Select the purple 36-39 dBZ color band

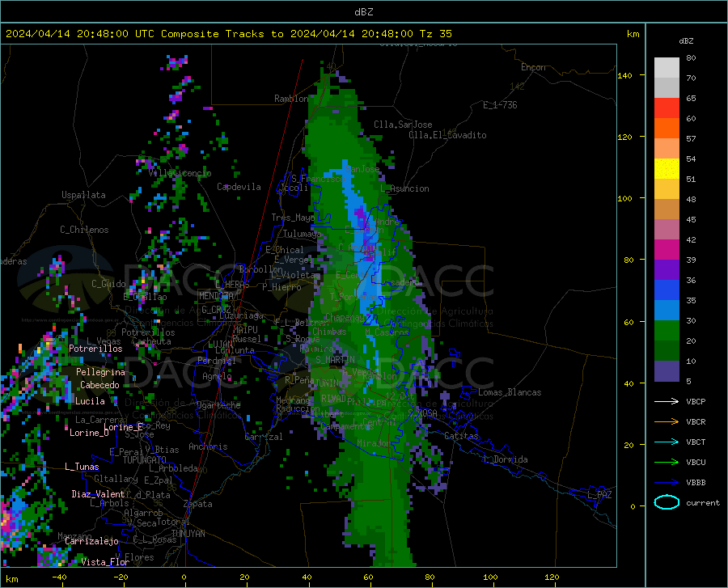[667, 269]
